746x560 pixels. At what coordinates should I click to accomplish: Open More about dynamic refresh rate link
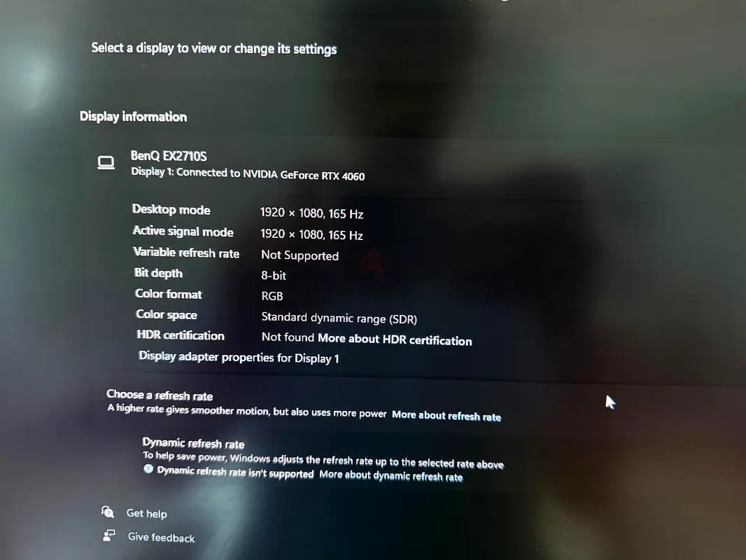[390, 476]
